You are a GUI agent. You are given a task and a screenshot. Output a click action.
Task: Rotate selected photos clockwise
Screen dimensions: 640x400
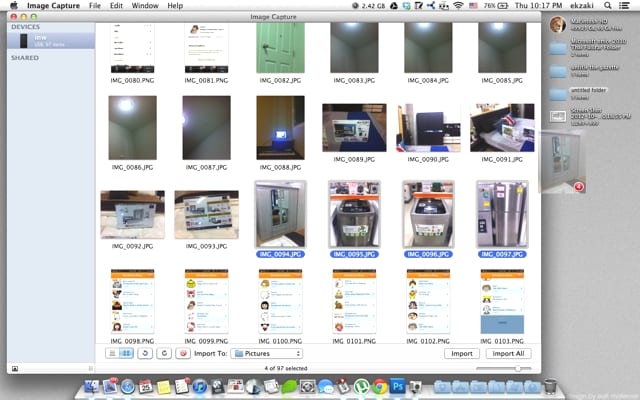164,353
